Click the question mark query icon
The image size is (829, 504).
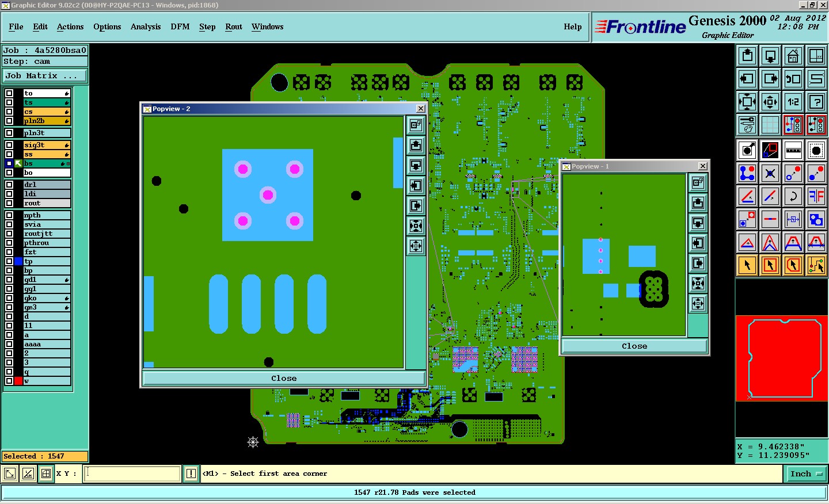coord(816,102)
